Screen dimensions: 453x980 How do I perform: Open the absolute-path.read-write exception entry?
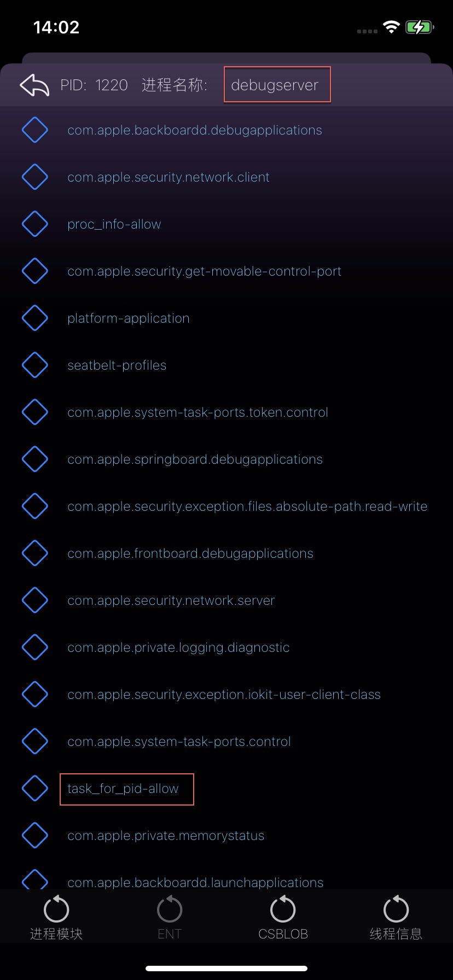(x=247, y=506)
